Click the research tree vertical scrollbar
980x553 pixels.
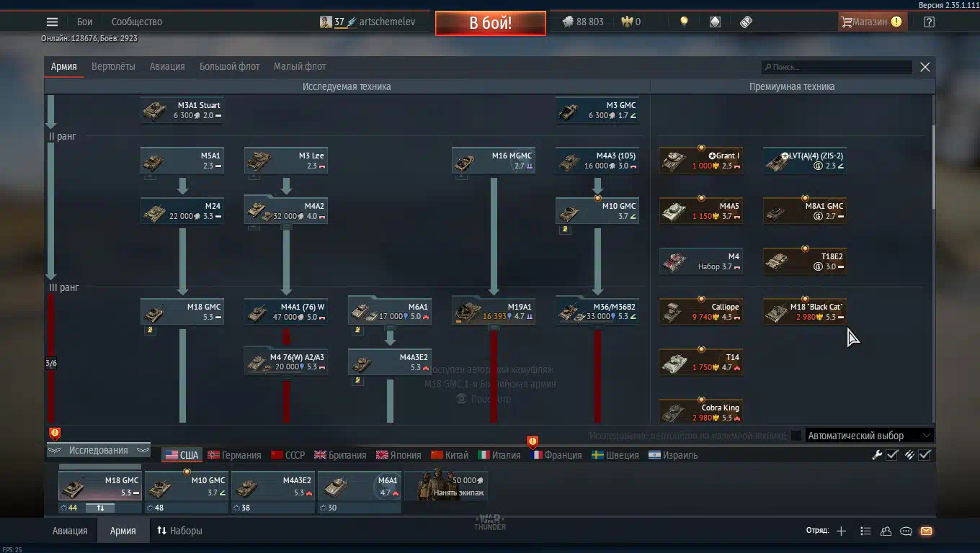tap(933, 168)
